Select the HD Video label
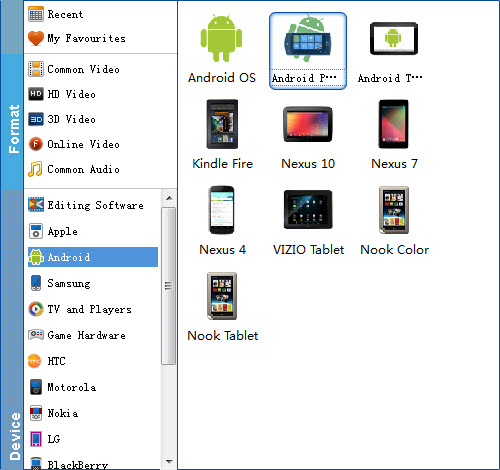The width and height of the screenshot is (500, 470). (71, 94)
